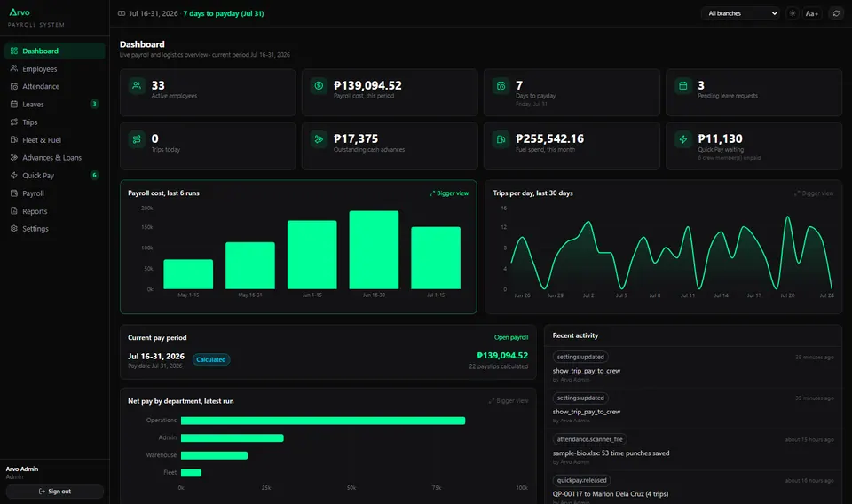Click the Calculated status badge

(211, 359)
